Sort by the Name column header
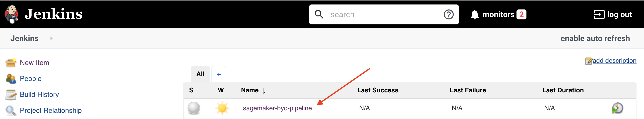The height and width of the screenshot is (119, 644). [x=250, y=90]
